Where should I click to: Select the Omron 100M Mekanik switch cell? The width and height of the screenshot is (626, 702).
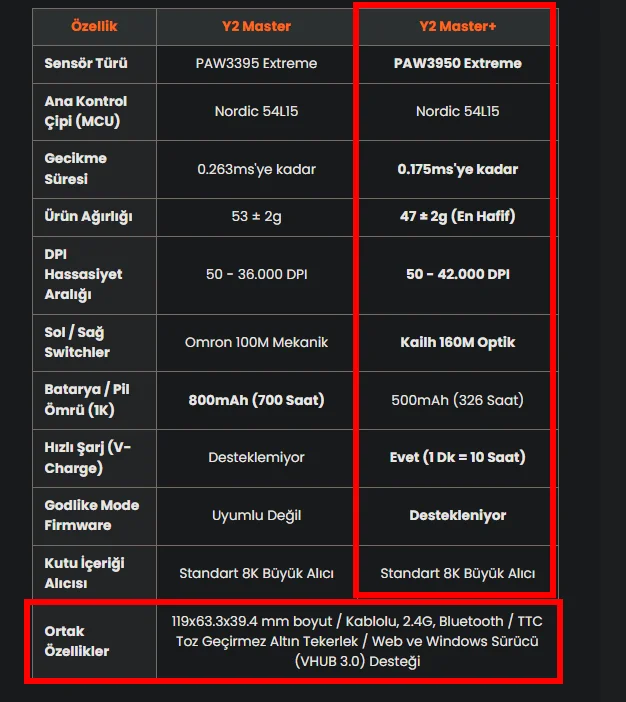click(x=256, y=342)
